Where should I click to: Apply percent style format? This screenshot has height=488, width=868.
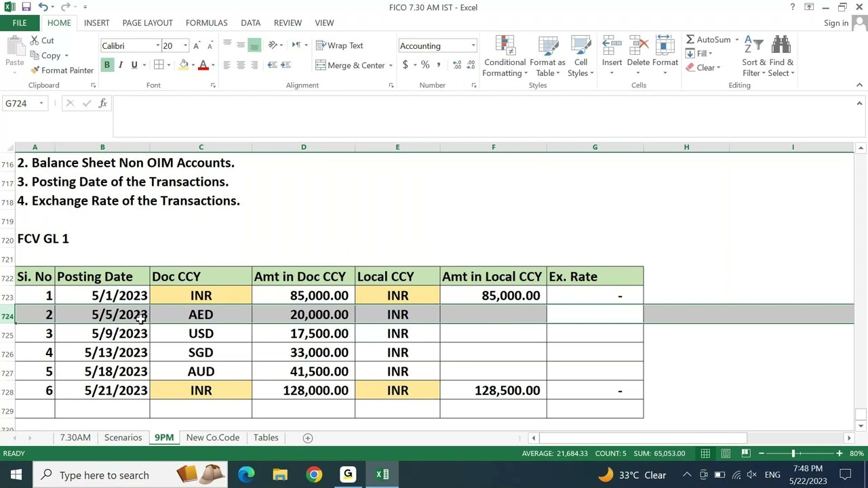coord(425,65)
